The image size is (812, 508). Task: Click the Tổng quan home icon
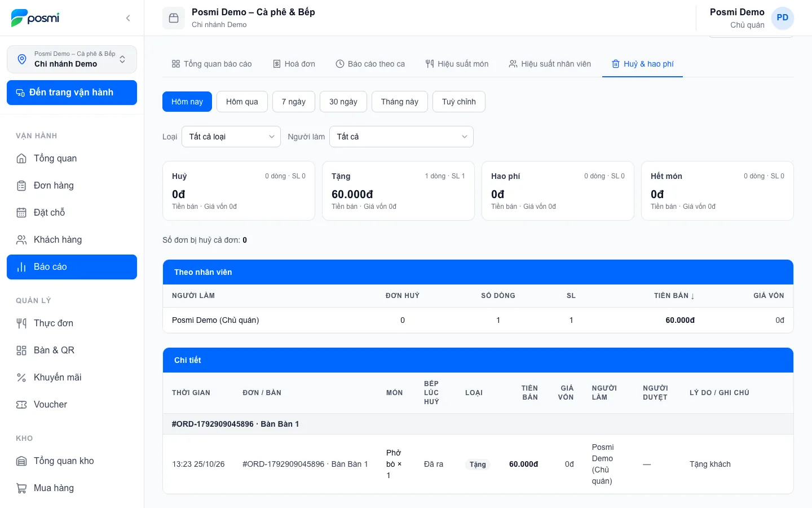21,159
